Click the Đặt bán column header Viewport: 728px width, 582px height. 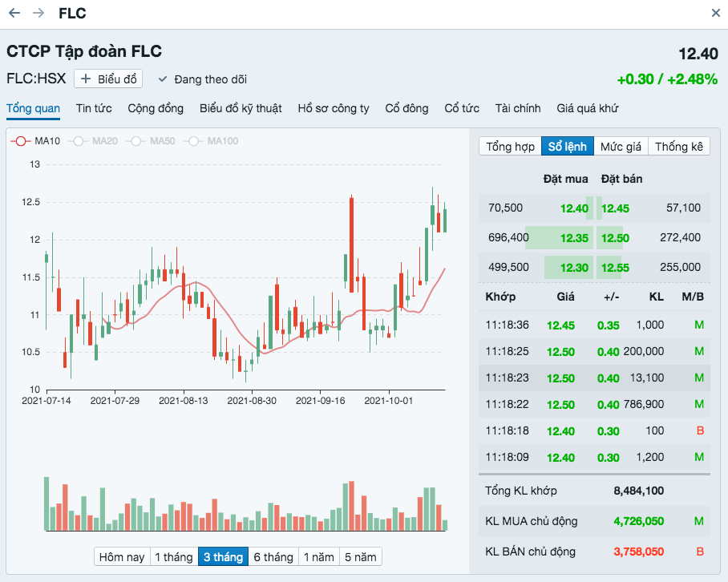tap(621, 179)
